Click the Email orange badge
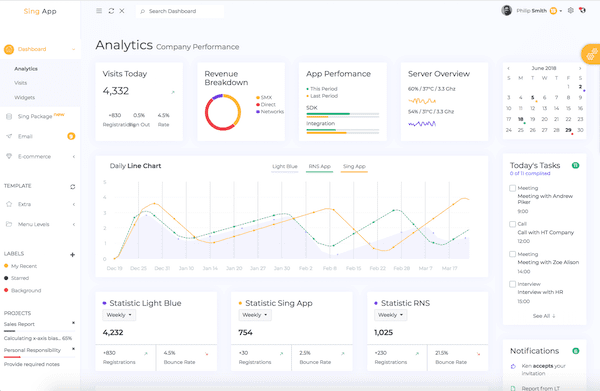600x391 pixels. [71, 136]
